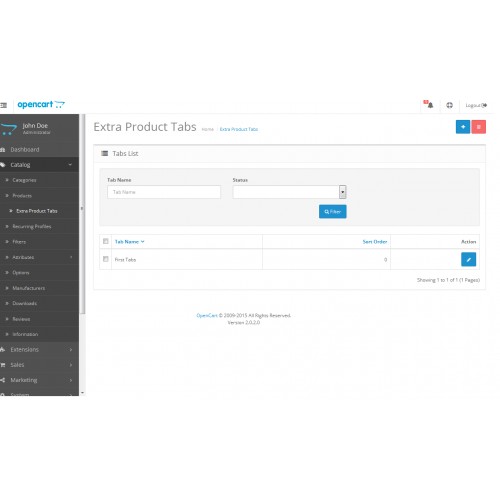Screen dimensions: 500x500
Task: Tick the select-all checkbox in table header
Action: click(106, 241)
